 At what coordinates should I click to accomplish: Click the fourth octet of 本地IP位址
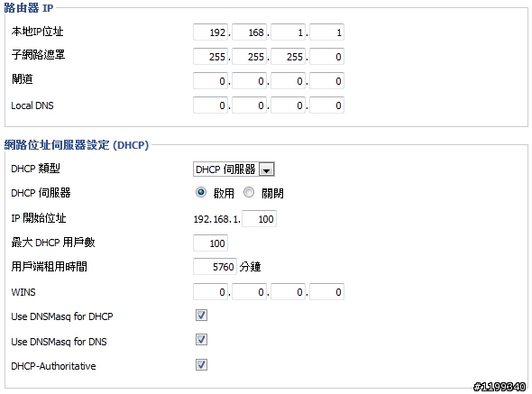pos(326,32)
